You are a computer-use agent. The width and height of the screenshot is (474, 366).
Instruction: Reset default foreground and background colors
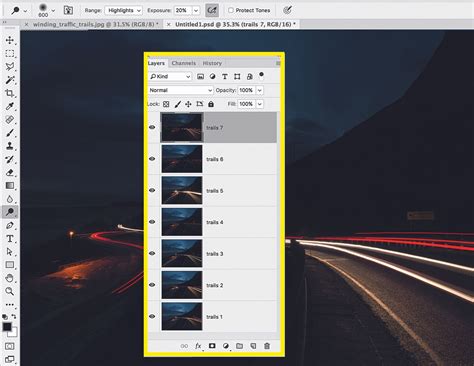tap(5, 317)
